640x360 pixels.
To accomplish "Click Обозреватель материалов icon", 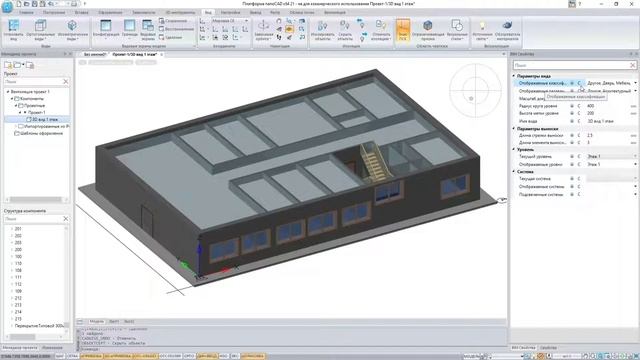I will pos(507,25).
